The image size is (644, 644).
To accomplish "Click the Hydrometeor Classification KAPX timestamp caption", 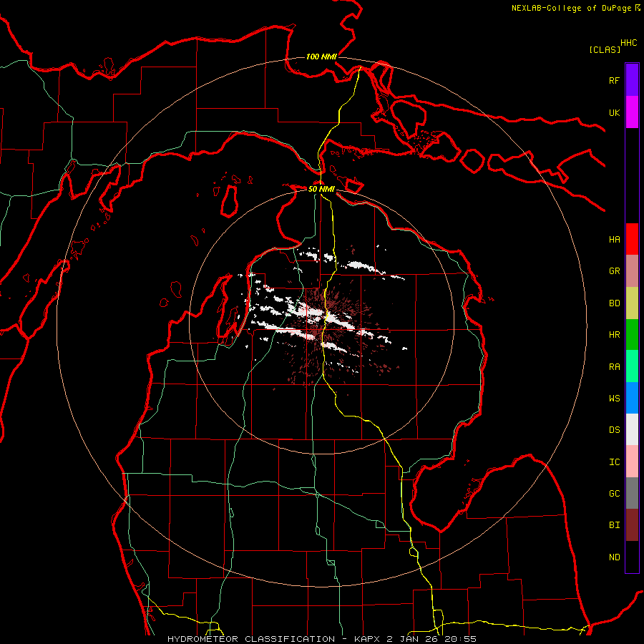I will pyautogui.click(x=322, y=639).
